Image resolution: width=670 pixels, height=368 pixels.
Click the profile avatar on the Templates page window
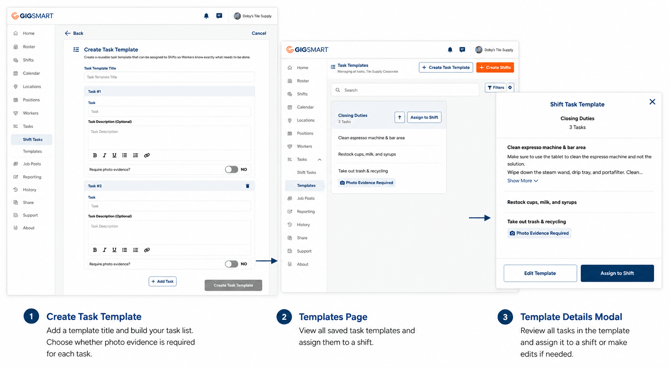click(479, 50)
